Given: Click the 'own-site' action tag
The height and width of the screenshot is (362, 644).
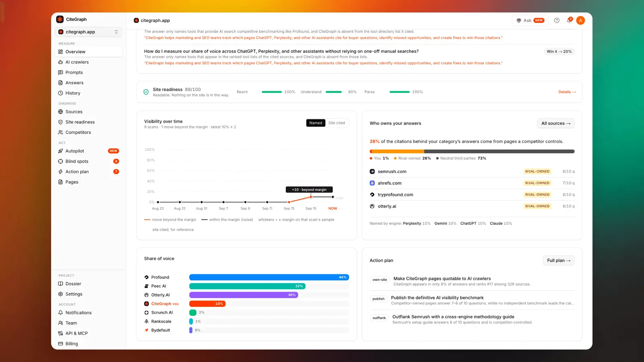Looking at the screenshot, I should (x=380, y=280).
